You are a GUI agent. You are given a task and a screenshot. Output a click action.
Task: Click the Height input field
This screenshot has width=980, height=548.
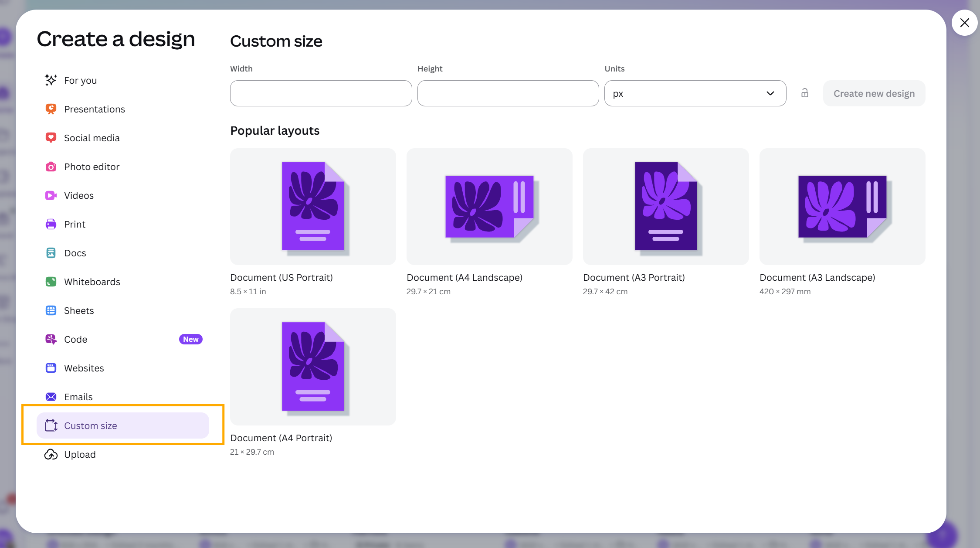(x=508, y=93)
